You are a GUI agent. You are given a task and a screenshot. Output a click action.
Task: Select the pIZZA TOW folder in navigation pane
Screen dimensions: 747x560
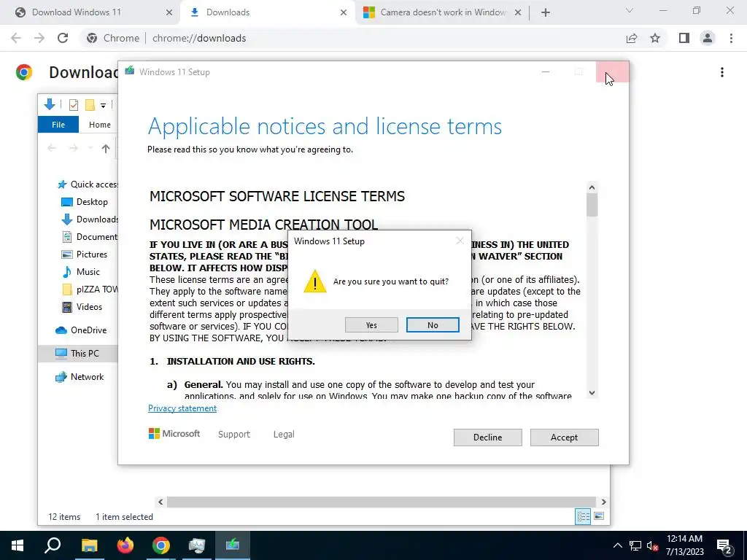[x=90, y=289]
